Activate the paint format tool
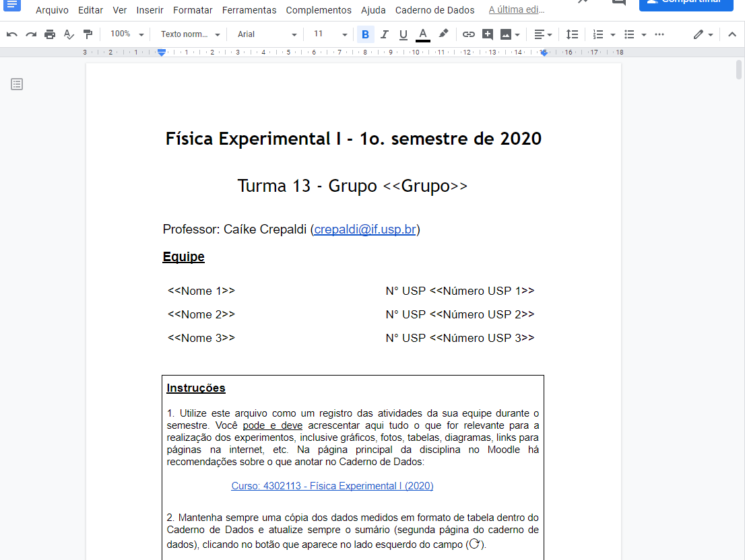Screen dimensions: 745x560 click(x=88, y=34)
